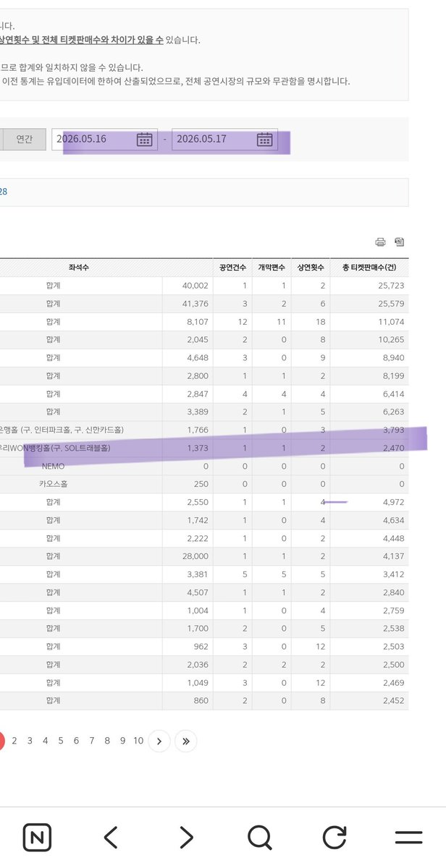Click the ticket sales value 25,579
This screenshot has width=446, height=868.
391,304
